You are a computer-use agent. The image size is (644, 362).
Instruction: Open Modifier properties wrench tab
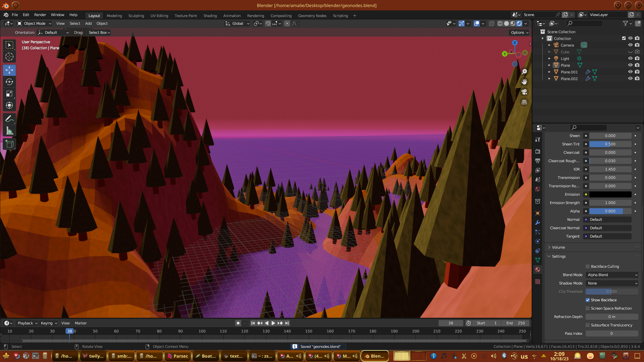[538, 223]
